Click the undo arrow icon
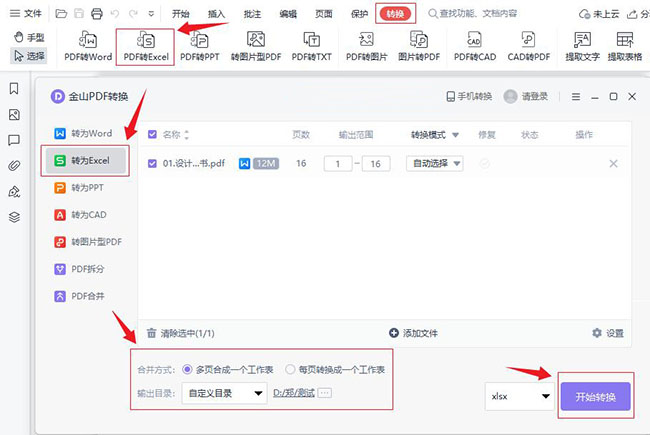The image size is (650, 435). pos(115,14)
